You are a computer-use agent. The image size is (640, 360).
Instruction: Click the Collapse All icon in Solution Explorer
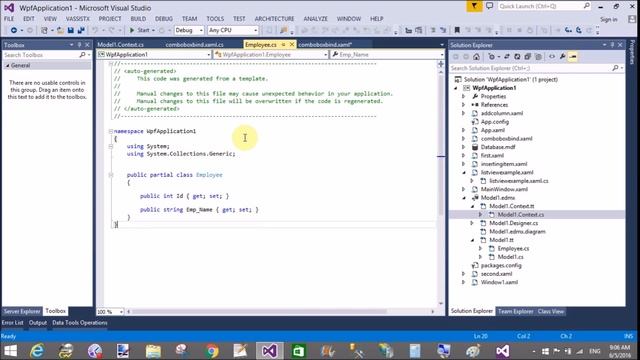(x=527, y=57)
